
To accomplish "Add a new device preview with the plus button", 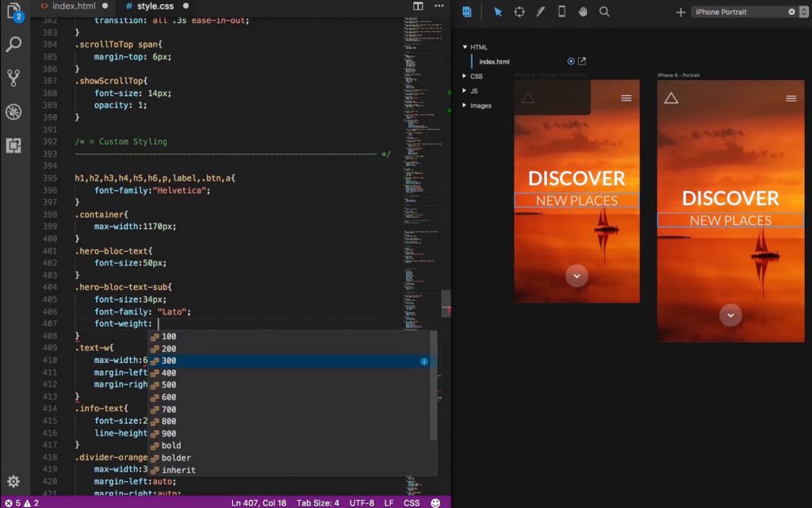I will [x=680, y=12].
